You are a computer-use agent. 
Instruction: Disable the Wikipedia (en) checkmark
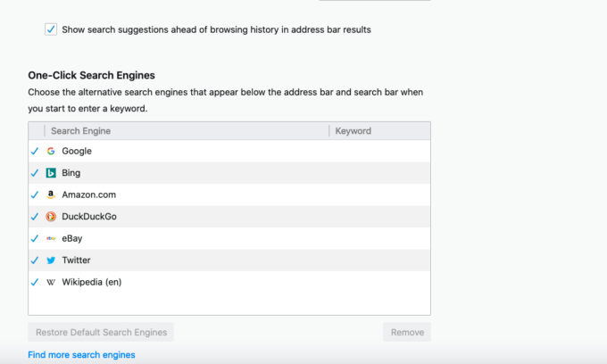35,282
